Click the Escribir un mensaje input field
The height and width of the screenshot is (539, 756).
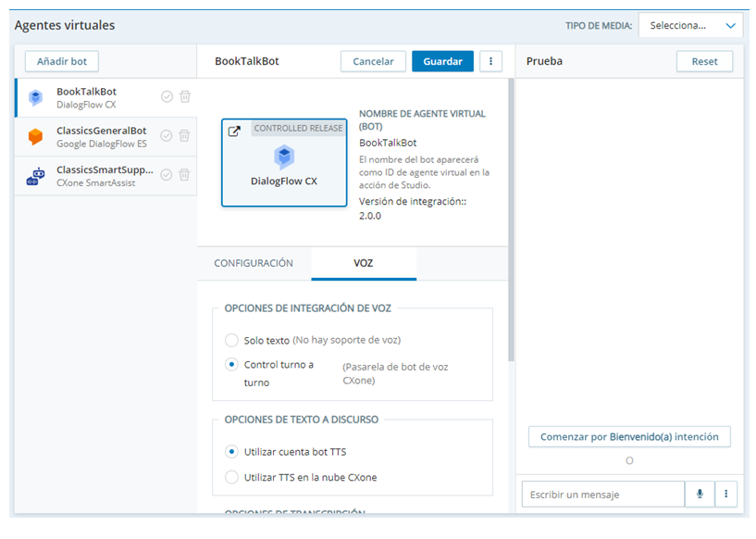tap(603, 495)
